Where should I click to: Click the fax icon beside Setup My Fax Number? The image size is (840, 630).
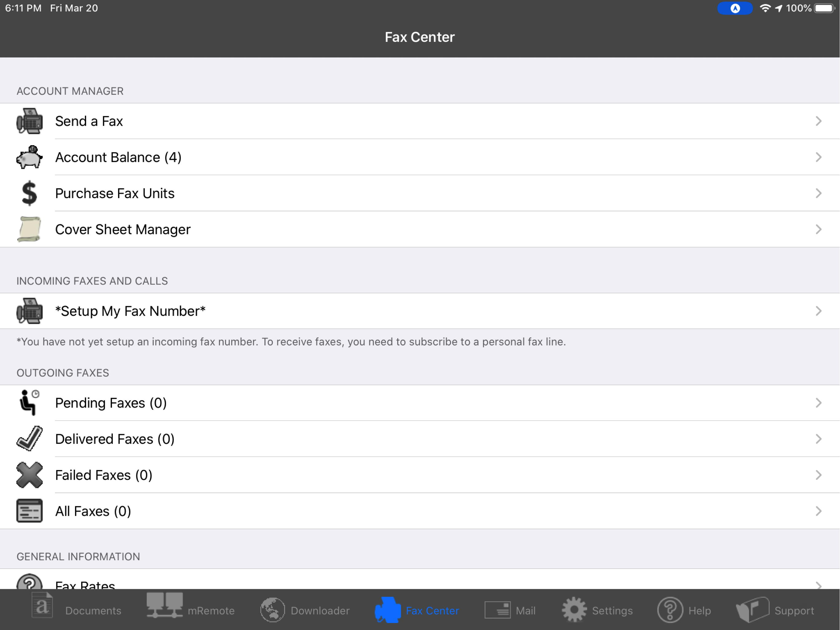tap(29, 311)
